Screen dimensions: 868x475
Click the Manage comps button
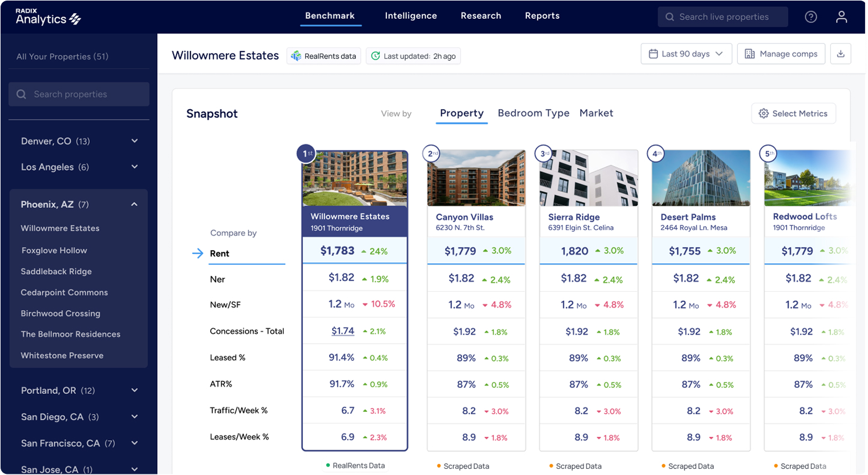(781, 54)
